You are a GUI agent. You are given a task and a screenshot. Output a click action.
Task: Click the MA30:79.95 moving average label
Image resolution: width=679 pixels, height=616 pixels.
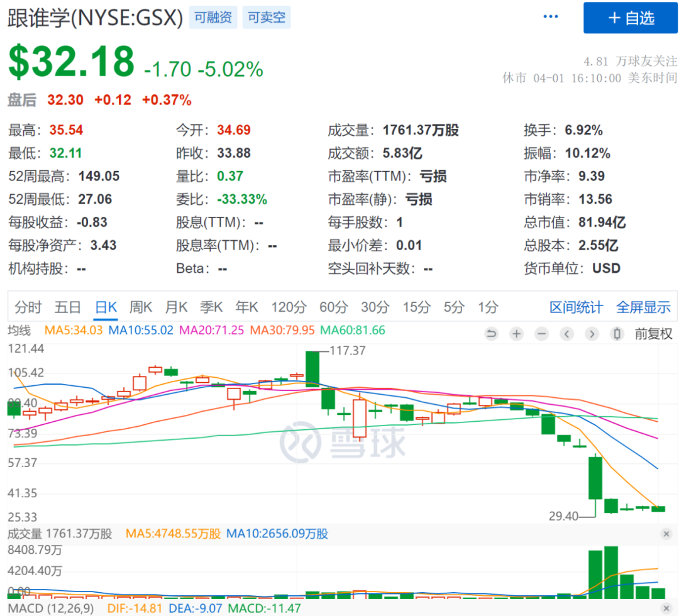pos(282,330)
